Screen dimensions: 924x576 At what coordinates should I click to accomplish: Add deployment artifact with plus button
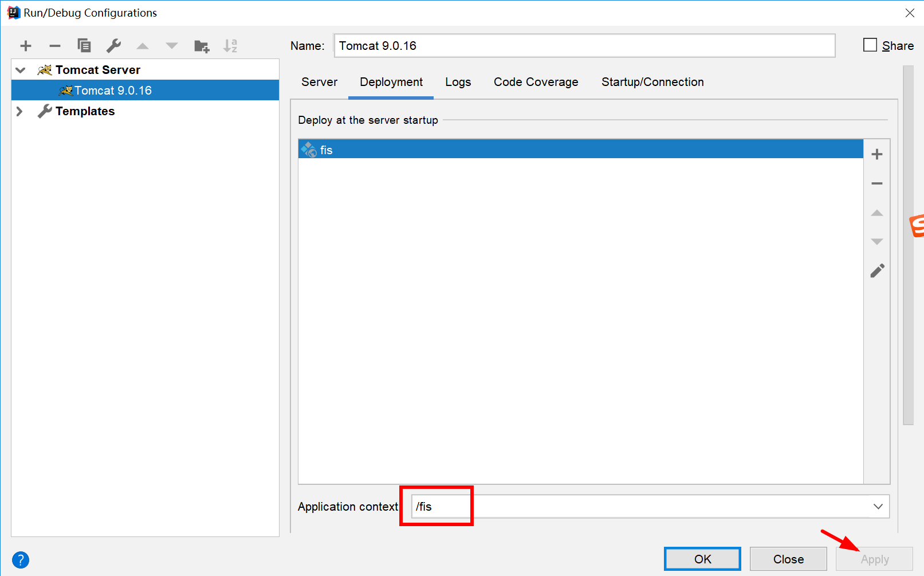877,154
